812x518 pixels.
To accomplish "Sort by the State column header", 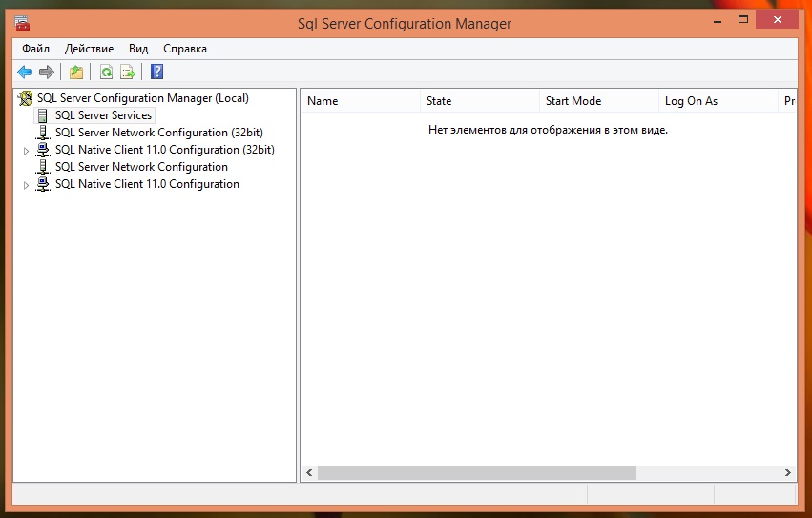I will point(480,101).
